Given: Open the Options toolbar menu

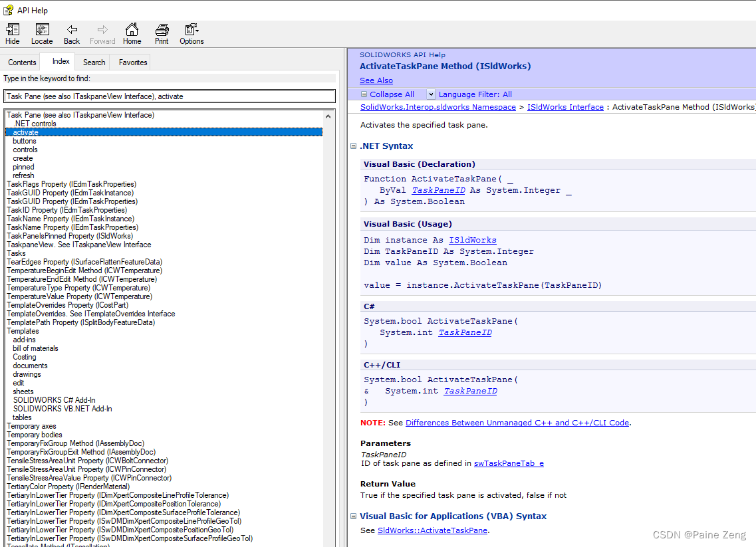Looking at the screenshot, I should [191, 34].
